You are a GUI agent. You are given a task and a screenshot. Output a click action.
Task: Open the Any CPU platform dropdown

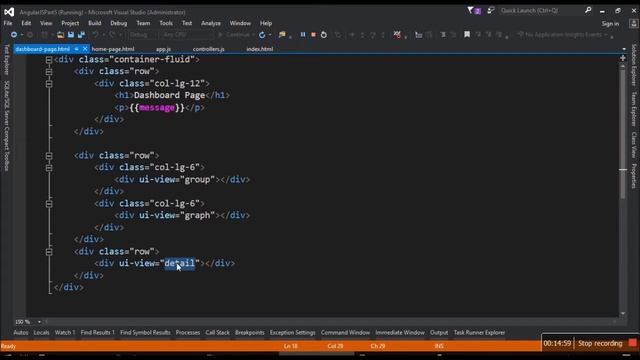tap(187, 35)
